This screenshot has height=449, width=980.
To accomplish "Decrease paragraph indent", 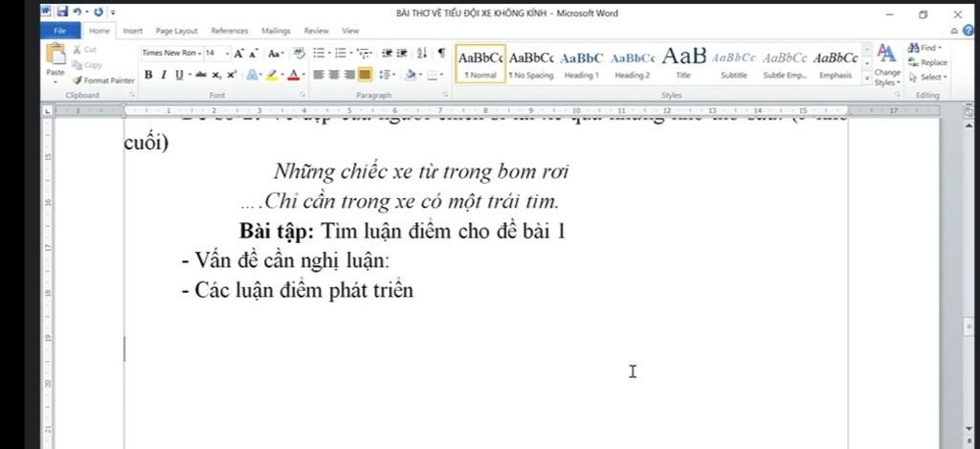I will coord(387,54).
